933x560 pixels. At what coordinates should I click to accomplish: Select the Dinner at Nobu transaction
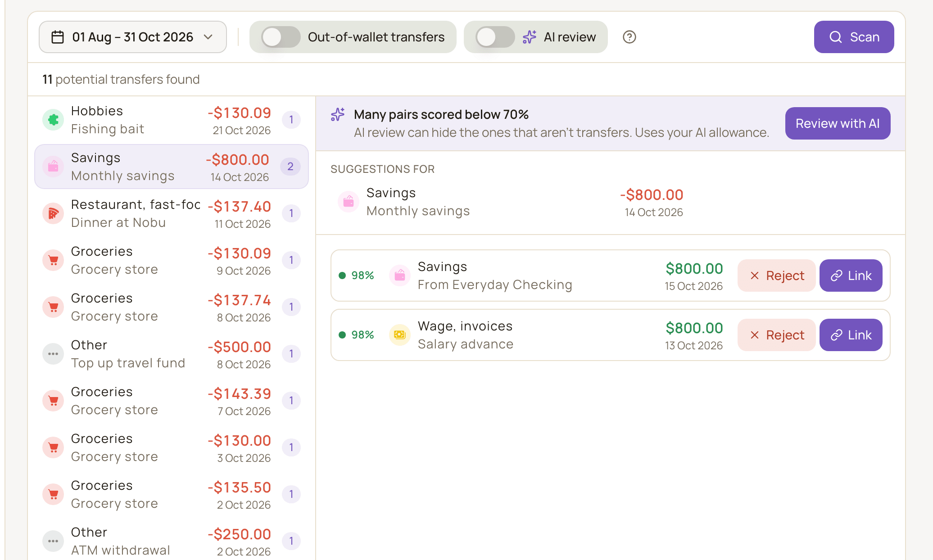[x=172, y=213]
